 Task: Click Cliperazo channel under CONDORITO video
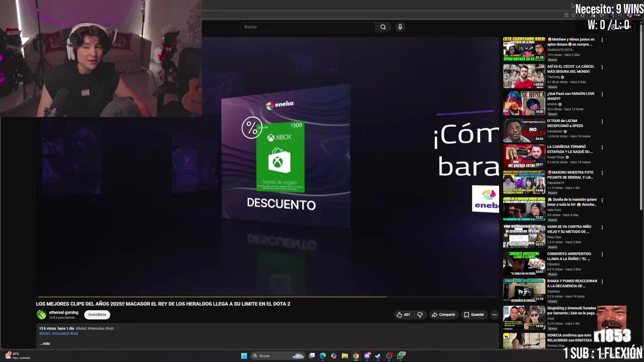coord(553,264)
